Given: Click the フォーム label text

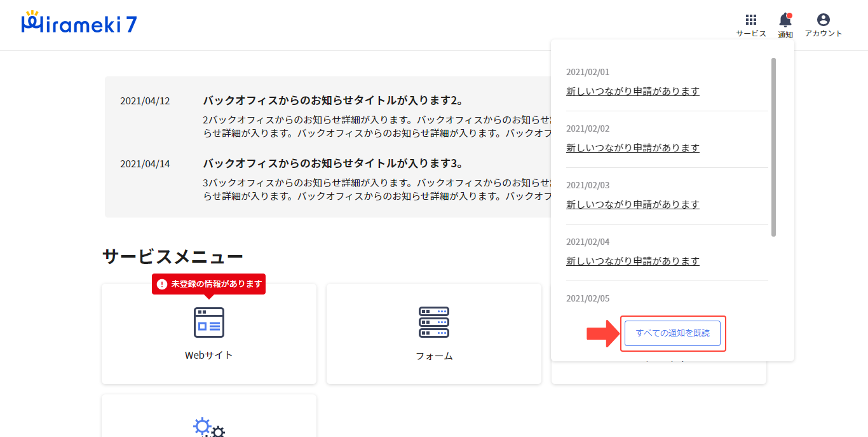Looking at the screenshot, I should [435, 356].
